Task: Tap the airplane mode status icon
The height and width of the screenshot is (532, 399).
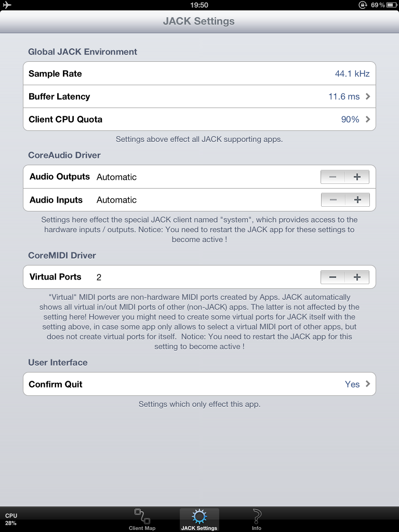Action: click(7, 5)
